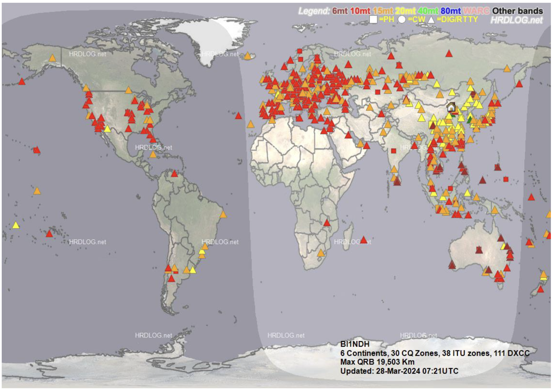Click the red triangle marker at Hawaii
The image size is (554, 392).
37,150
